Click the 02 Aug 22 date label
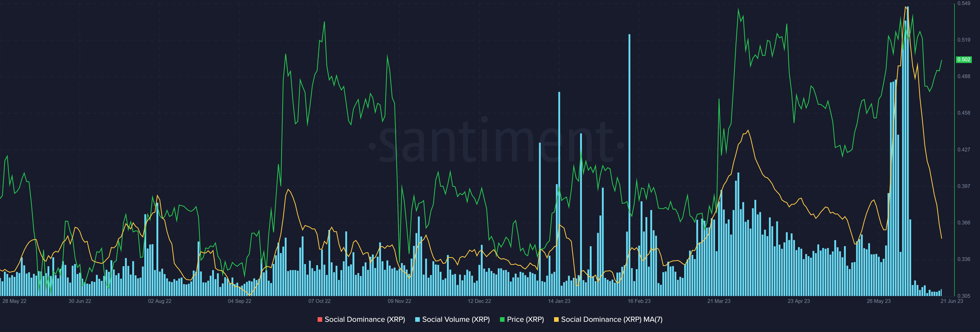The height and width of the screenshot is (332, 980). coord(160,301)
